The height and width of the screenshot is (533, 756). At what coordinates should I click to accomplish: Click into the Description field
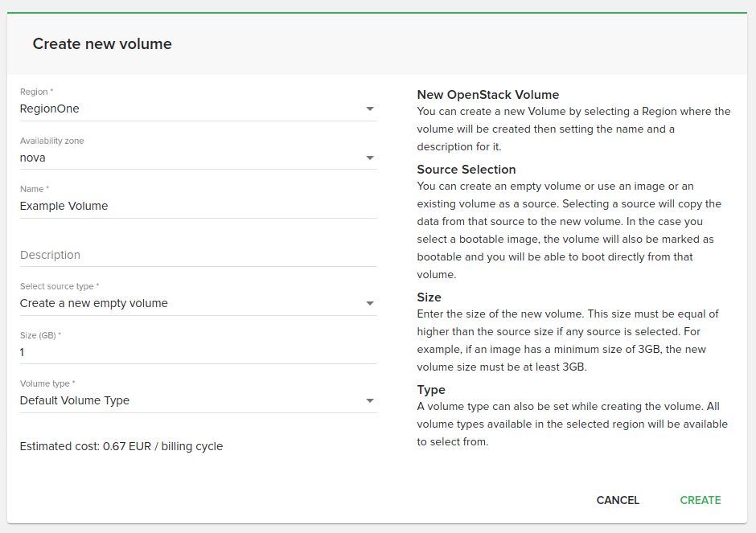click(198, 255)
